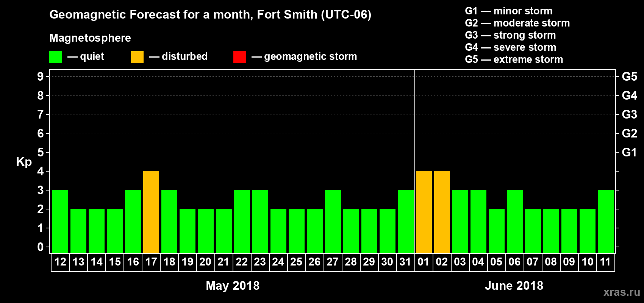Click date label 31 on the axis
This screenshot has height=303, width=644.
coord(405,262)
